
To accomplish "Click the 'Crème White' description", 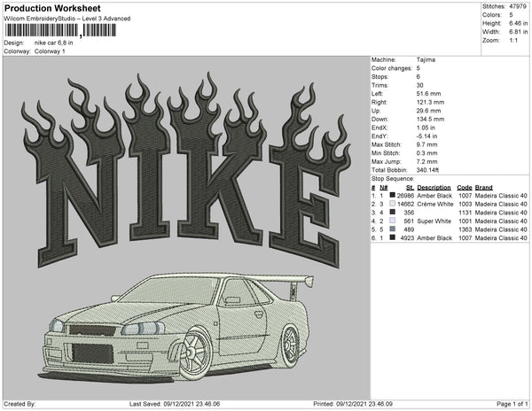I will [x=435, y=204].
